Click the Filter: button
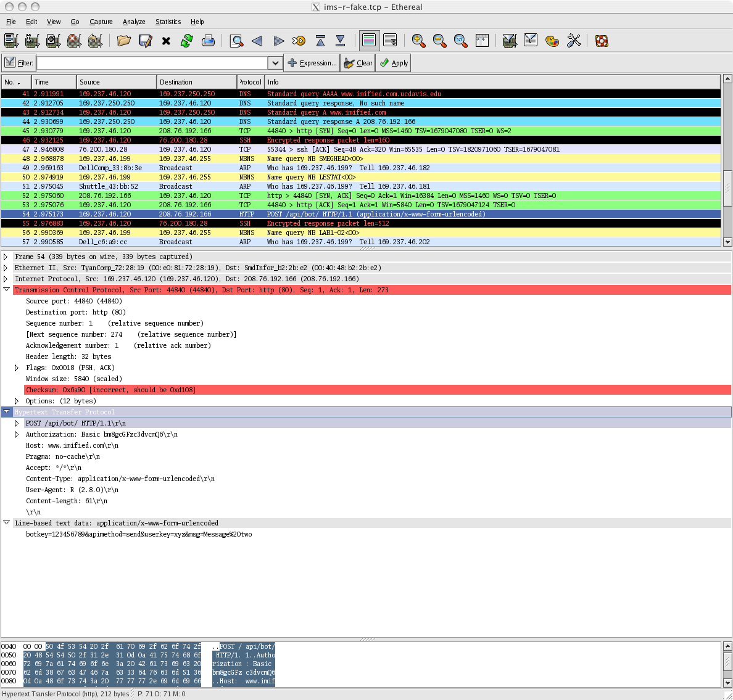The image size is (733, 700). 19,63
